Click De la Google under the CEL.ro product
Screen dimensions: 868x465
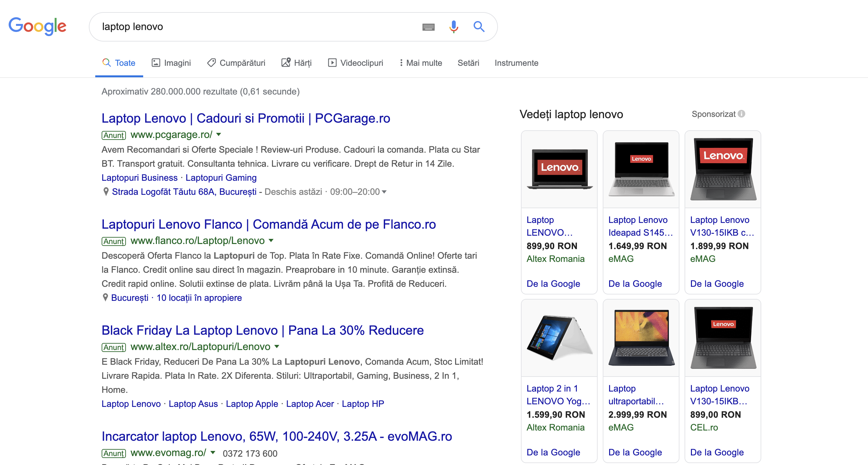point(717,453)
